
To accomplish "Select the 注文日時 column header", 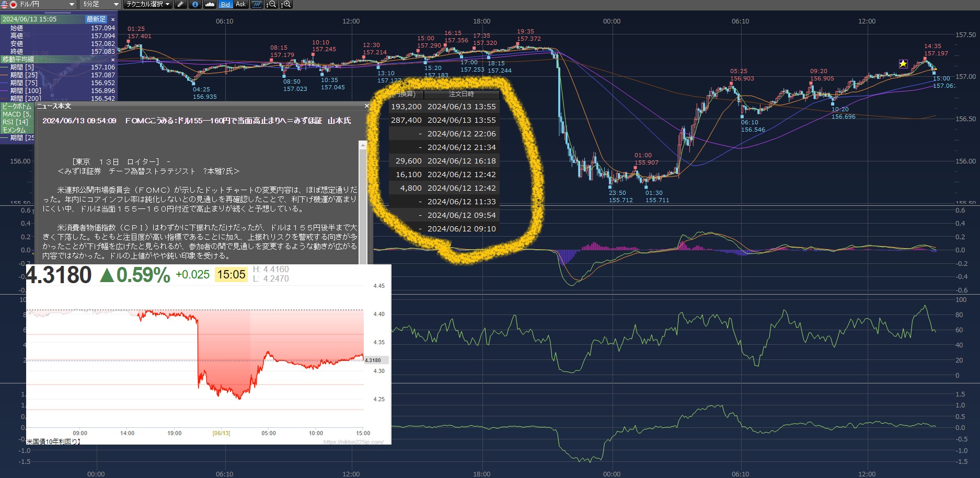I will pyautogui.click(x=461, y=94).
